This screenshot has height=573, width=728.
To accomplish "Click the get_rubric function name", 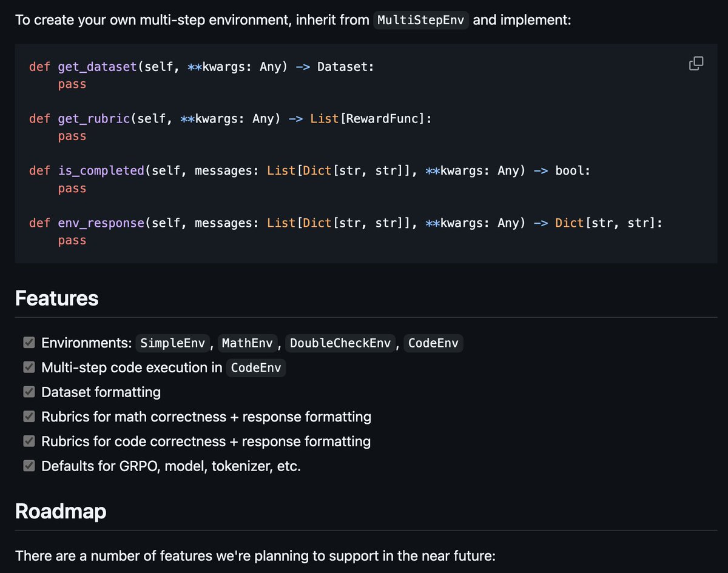I will click(x=94, y=119).
